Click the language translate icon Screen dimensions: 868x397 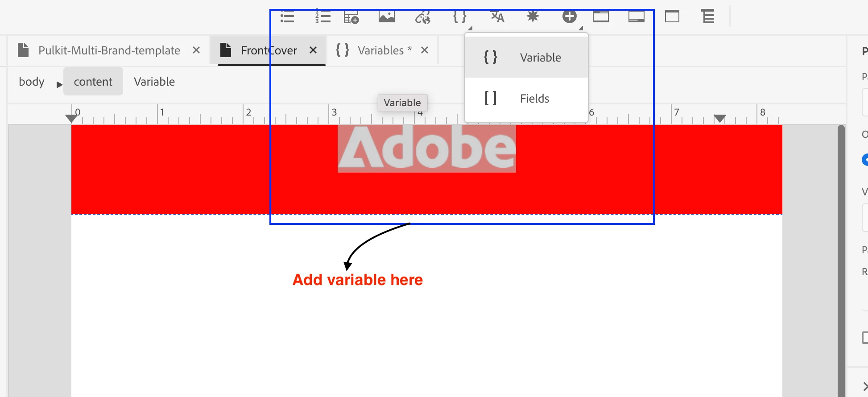[497, 17]
